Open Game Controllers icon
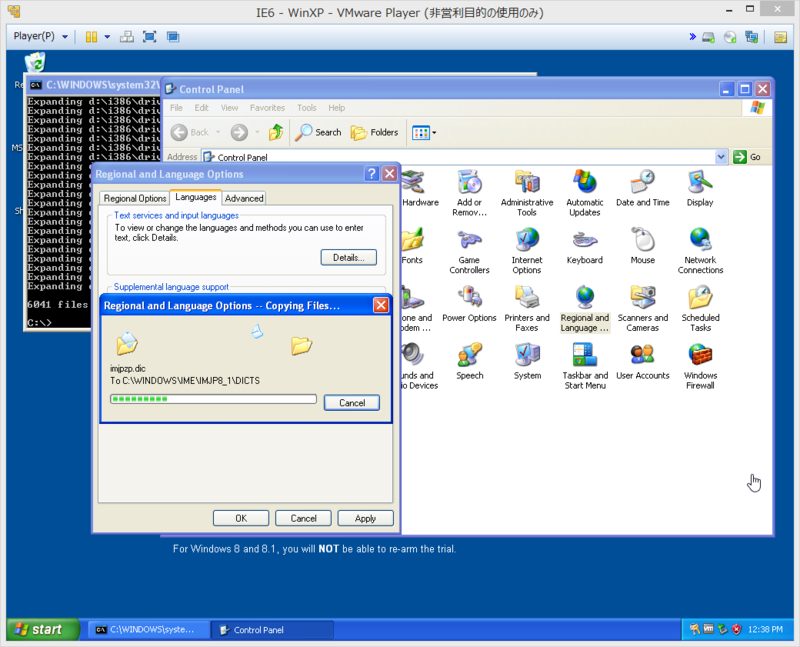 (x=469, y=251)
